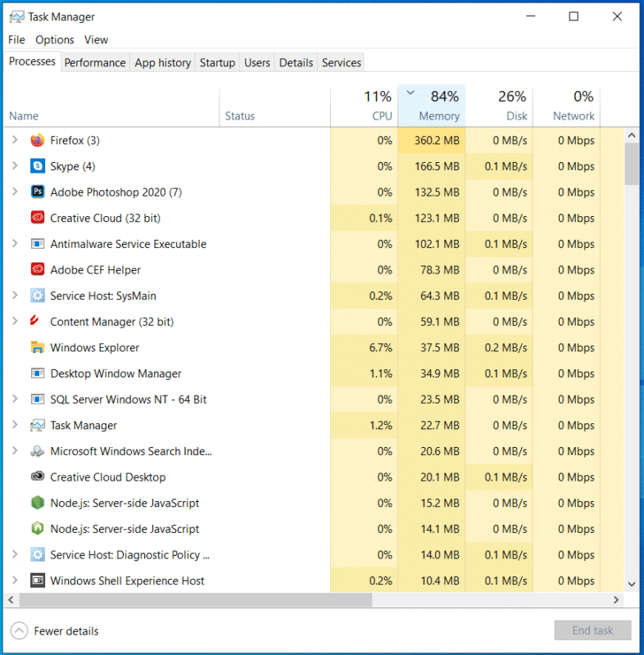Viewport: 644px width, 655px height.
Task: Expand Microsoft Windows Search Indexer row
Action: tap(15, 451)
